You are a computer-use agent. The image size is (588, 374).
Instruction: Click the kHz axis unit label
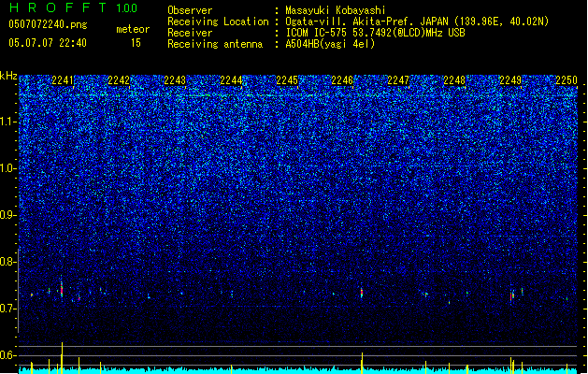tap(8, 76)
